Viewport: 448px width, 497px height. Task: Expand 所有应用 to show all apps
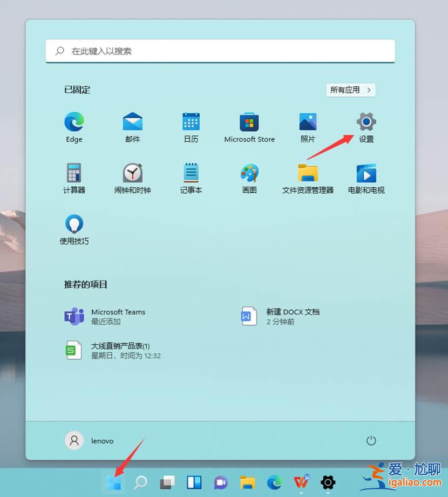tap(350, 90)
